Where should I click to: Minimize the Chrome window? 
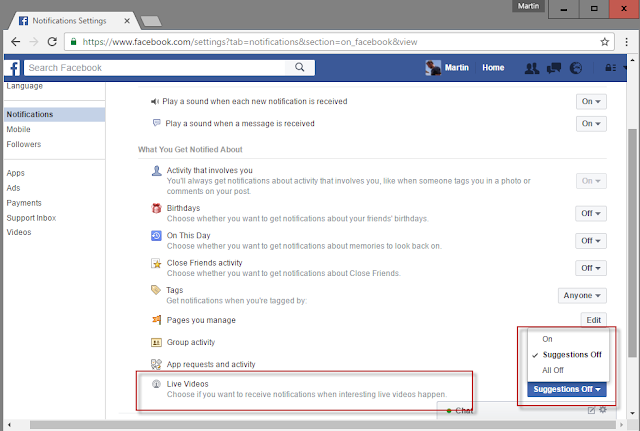[564, 9]
